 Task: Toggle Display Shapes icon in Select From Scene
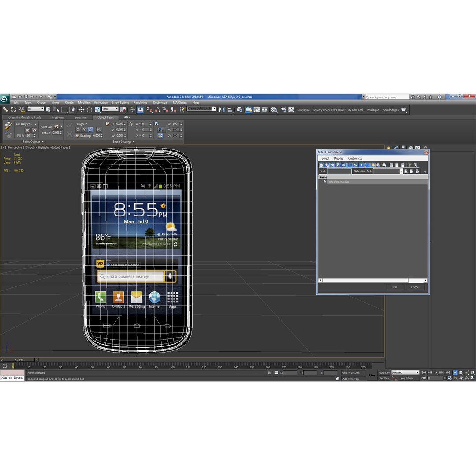pos(327,165)
